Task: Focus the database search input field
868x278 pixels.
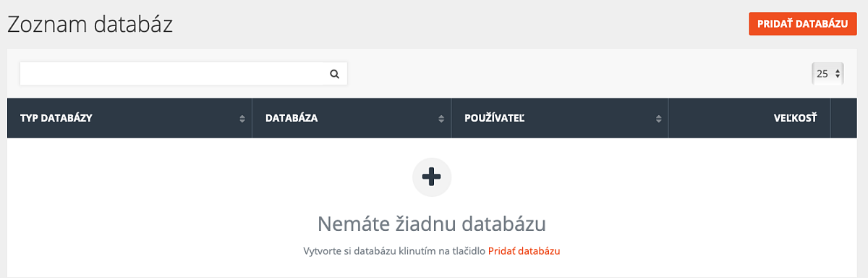Action: pyautogui.click(x=184, y=73)
